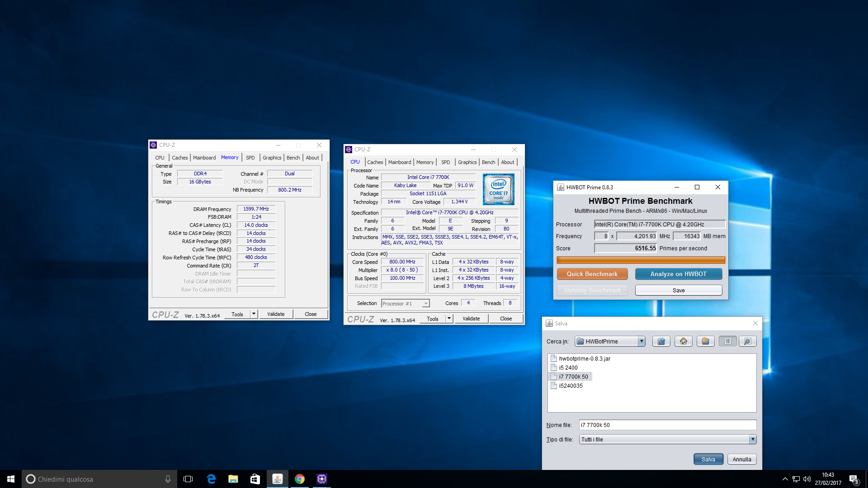This screenshot has width=868, height=488.
Task: Expand Tools arrow in Memory window
Action: coord(254,314)
